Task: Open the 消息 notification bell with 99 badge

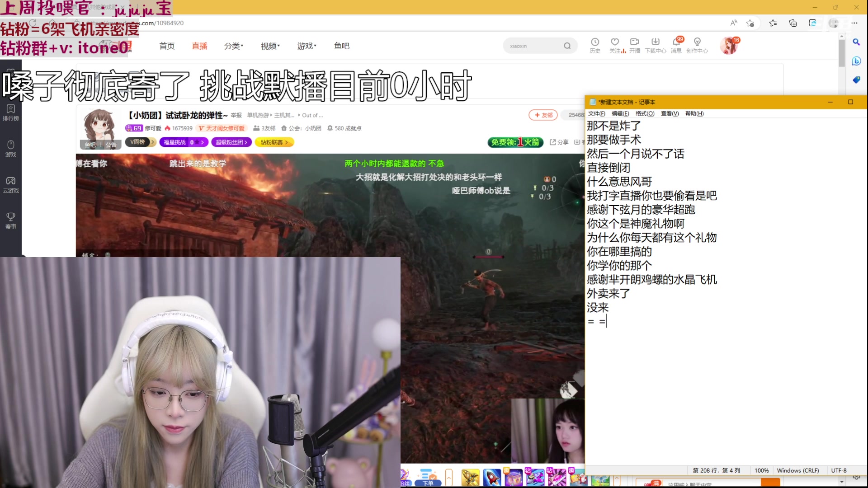Action: pos(676,45)
